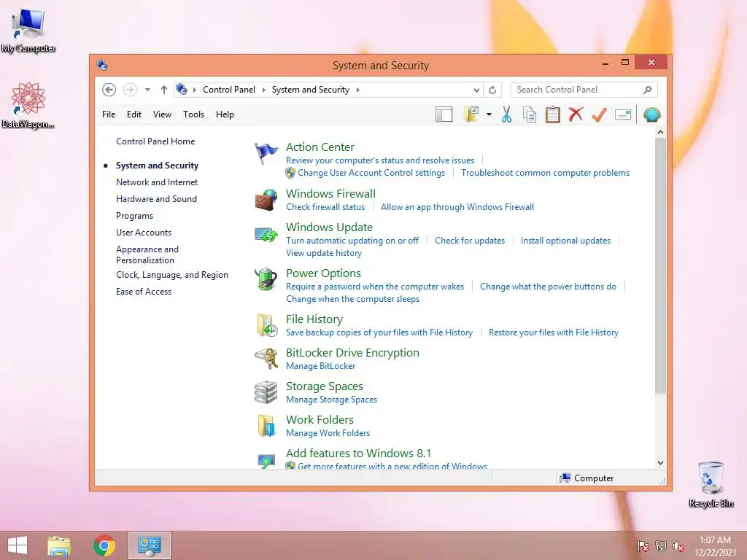This screenshot has width=747, height=560.
Task: Expand the recent locations dropdown arrow
Action: [147, 90]
